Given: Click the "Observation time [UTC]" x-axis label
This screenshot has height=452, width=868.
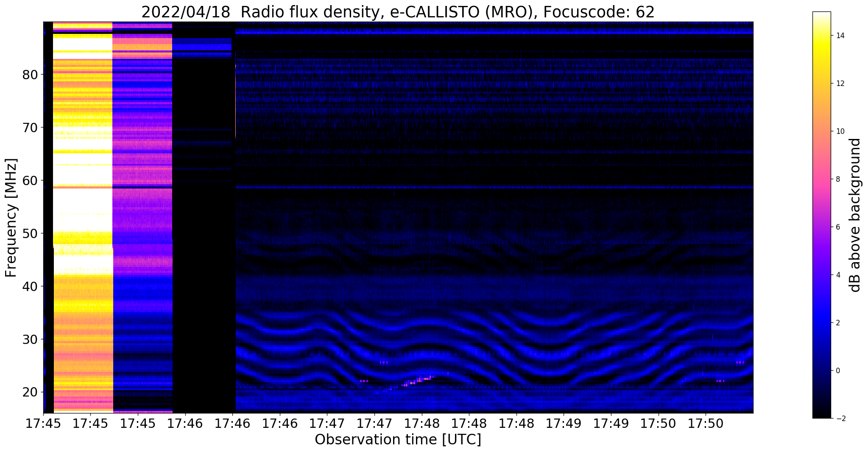Looking at the screenshot, I should [398, 440].
